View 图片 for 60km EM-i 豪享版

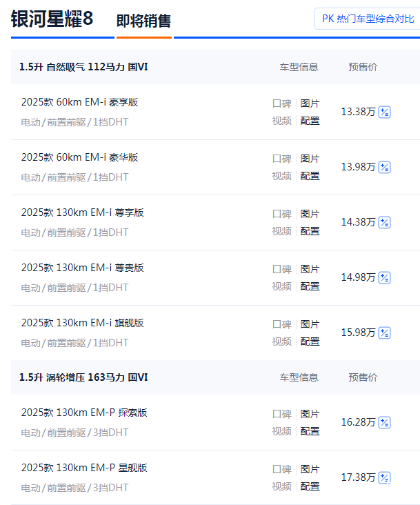[310, 103]
